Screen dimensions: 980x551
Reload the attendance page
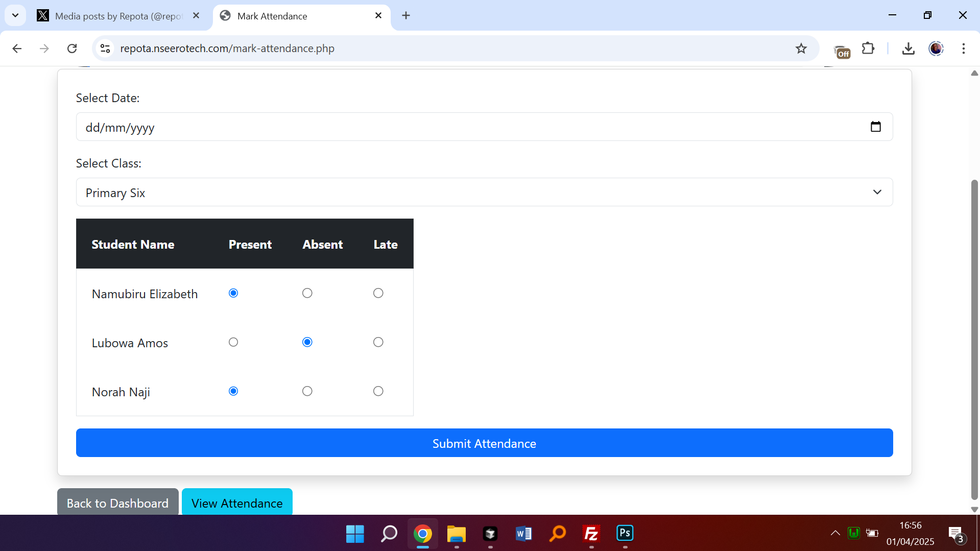click(x=72, y=49)
